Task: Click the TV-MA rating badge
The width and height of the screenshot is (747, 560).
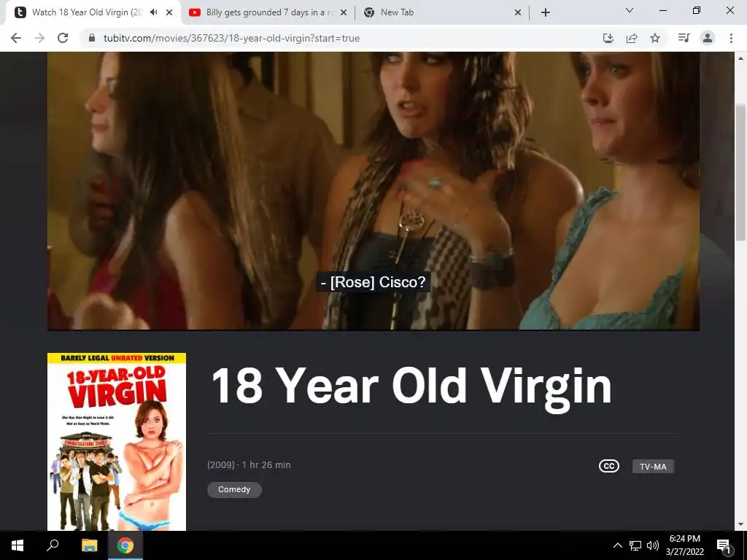Action: point(653,467)
